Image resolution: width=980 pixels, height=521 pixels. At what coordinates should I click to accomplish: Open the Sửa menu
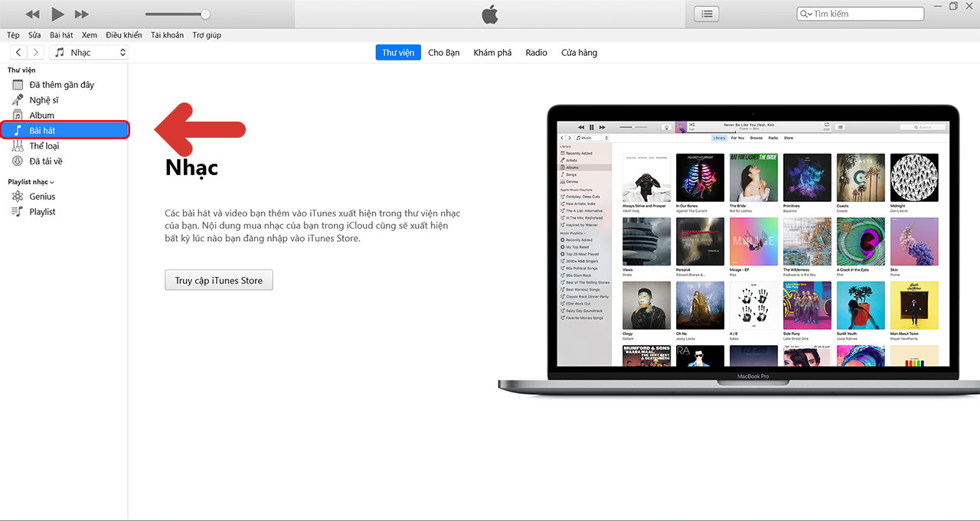point(34,35)
